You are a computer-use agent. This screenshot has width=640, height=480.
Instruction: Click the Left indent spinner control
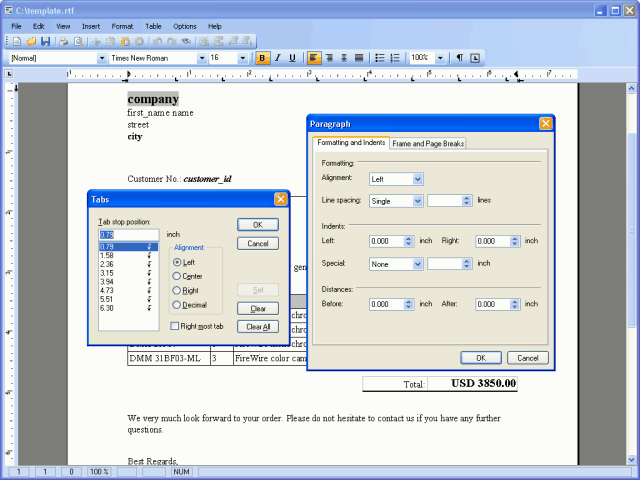408,241
